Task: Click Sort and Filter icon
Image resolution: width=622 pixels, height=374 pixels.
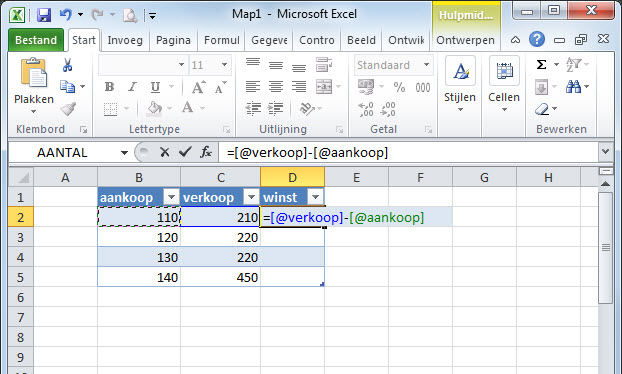Action: click(x=574, y=65)
